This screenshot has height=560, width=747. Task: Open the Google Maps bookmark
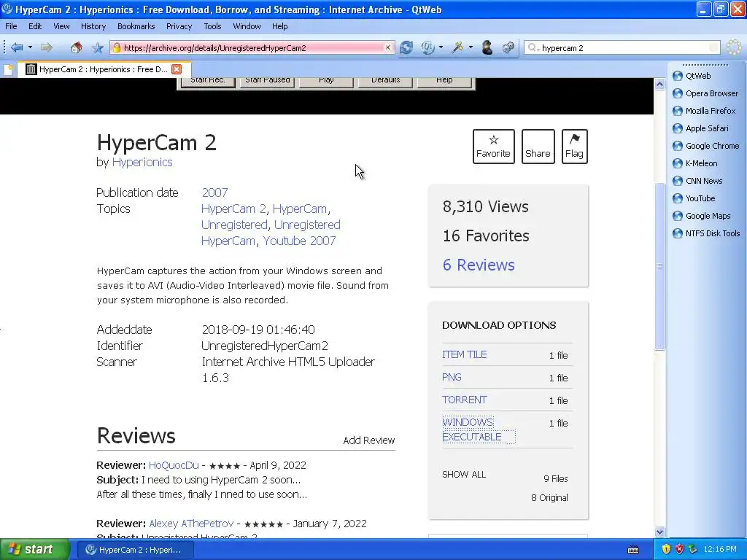(x=701, y=216)
